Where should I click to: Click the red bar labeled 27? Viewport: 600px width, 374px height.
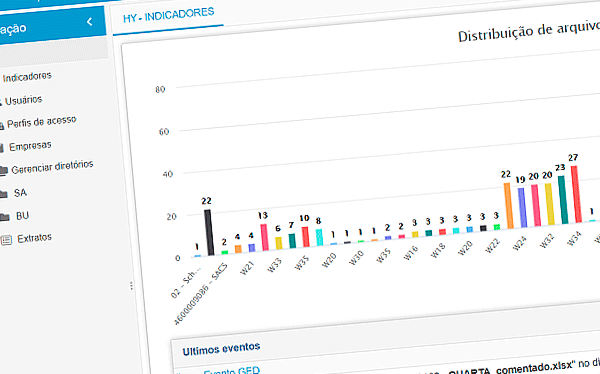tap(576, 194)
